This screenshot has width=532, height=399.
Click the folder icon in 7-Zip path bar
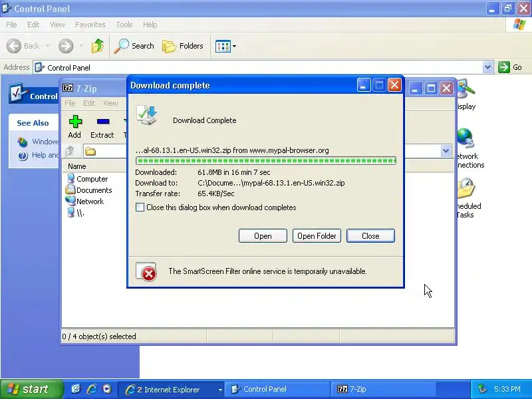click(x=90, y=152)
